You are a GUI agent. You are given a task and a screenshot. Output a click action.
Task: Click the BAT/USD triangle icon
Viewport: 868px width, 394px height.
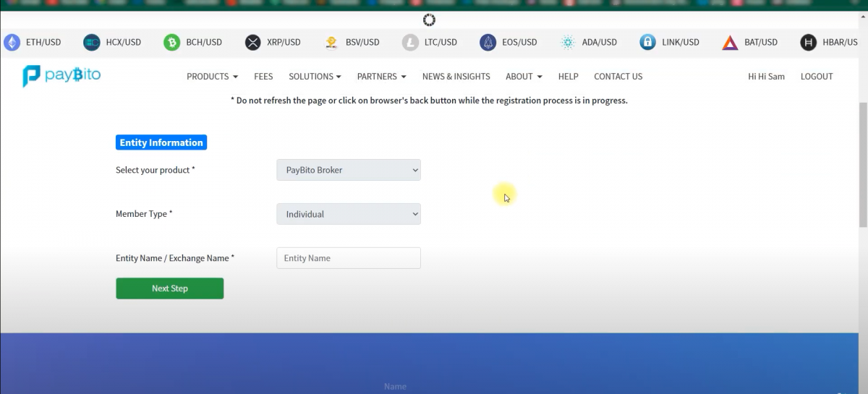[730, 43]
